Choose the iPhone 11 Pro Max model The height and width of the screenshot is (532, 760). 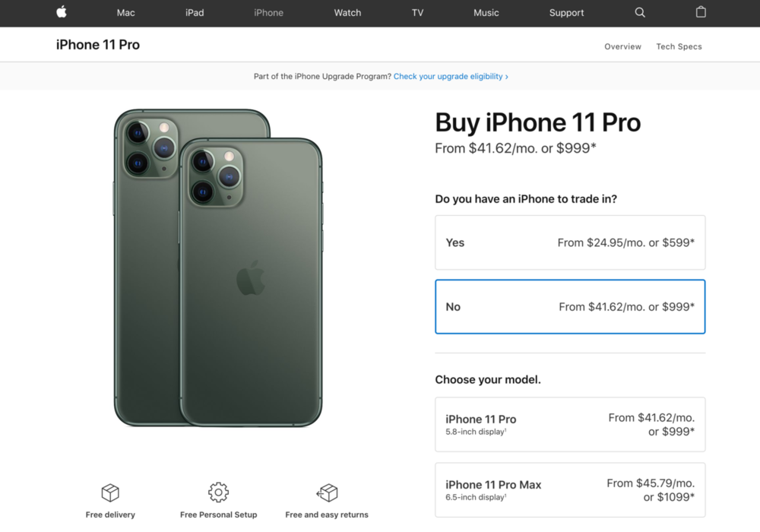point(570,490)
